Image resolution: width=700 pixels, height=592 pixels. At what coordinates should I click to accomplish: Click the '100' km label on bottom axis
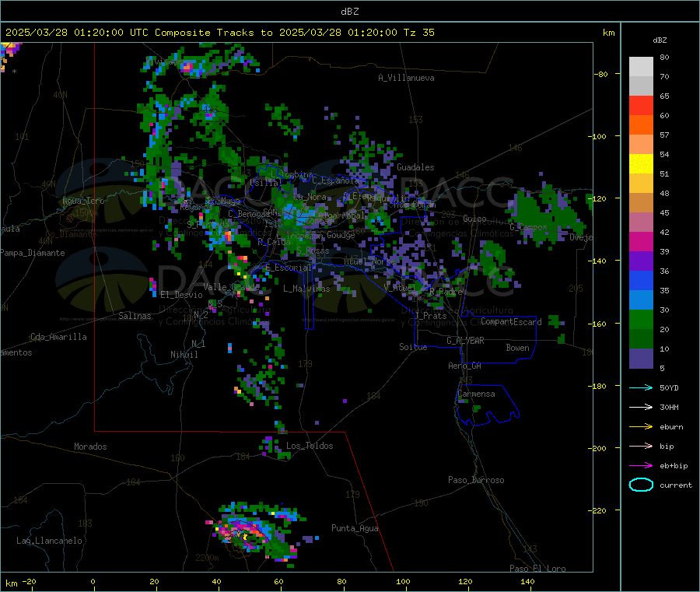pos(403,582)
